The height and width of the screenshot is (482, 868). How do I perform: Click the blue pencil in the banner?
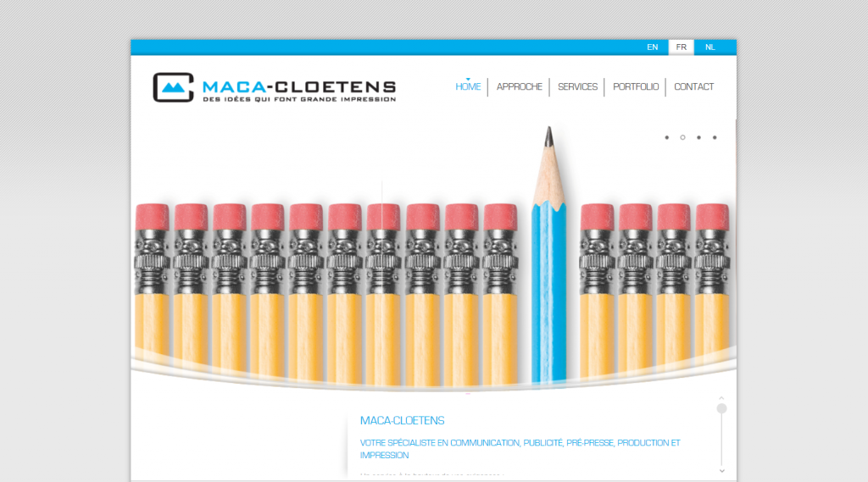[548, 255]
